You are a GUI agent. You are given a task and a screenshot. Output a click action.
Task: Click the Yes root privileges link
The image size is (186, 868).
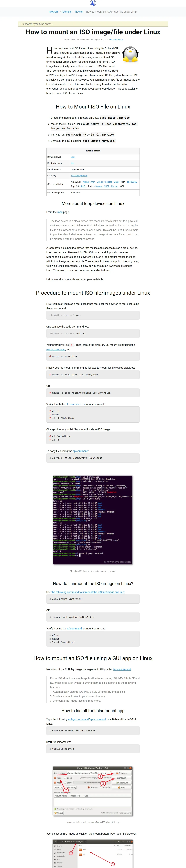click(x=72, y=163)
